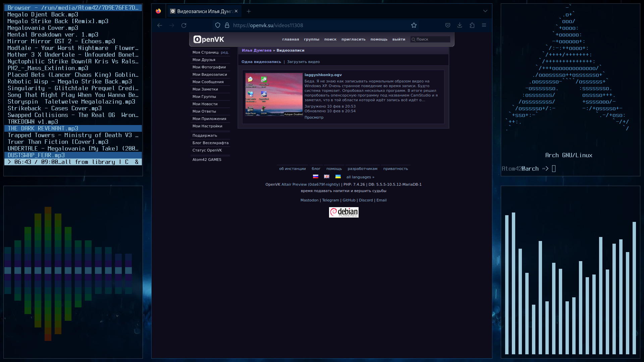Open Мои Видеозаписи in the sidebar
This screenshot has width=644, height=362.
pos(210,74)
